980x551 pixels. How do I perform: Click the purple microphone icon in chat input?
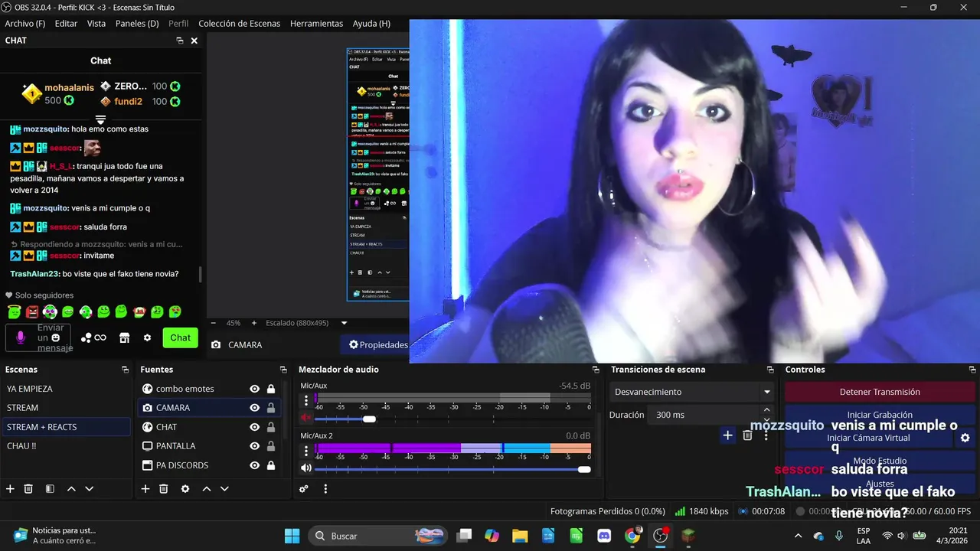pos(21,337)
